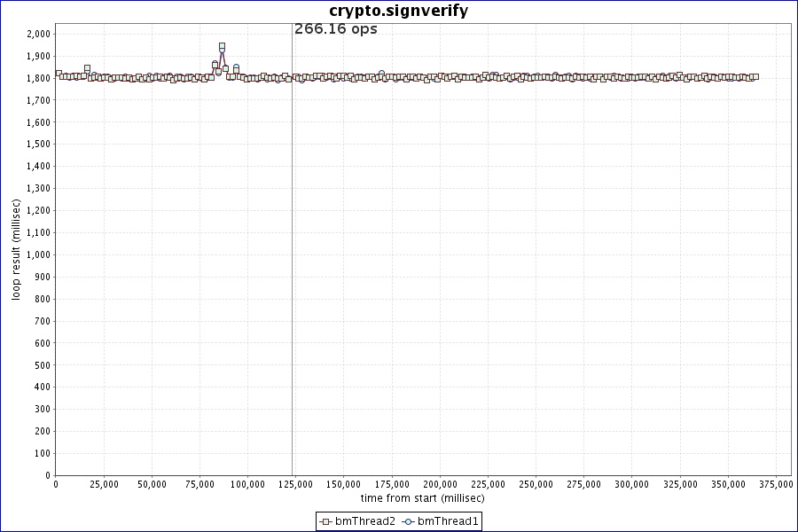Click the crypto.signverify chart title
This screenshot has height=532, width=798.
398,11
